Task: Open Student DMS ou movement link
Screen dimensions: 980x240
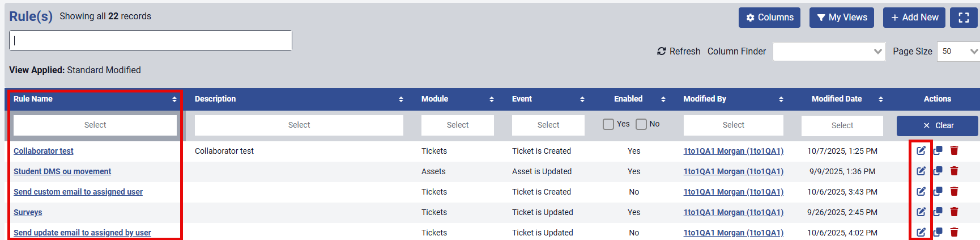Action: (x=62, y=171)
